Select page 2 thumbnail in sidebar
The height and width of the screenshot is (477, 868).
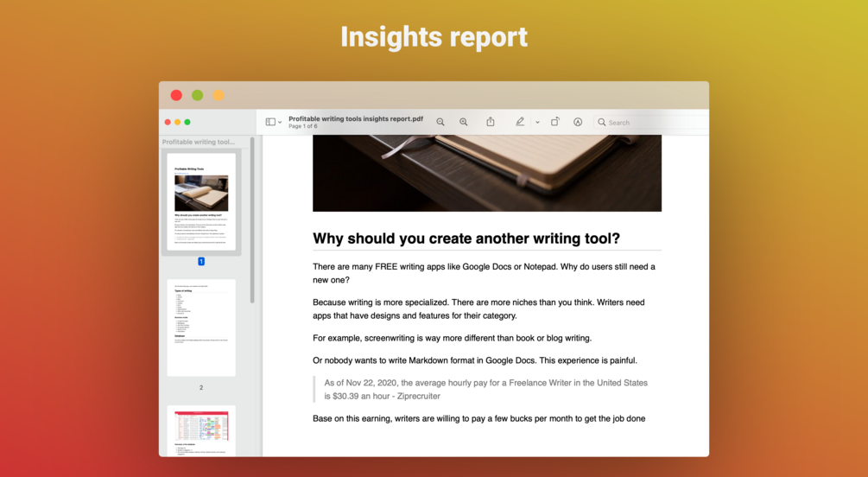[201, 328]
